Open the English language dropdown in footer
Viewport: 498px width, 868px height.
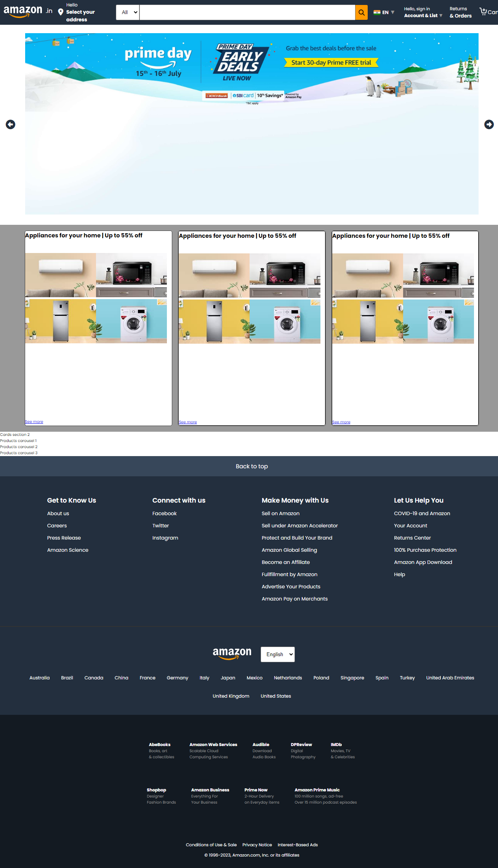click(x=278, y=654)
